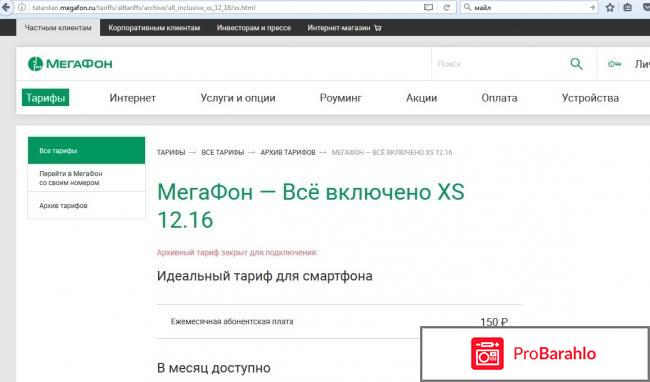Viewport: 650px width, 382px height.
Task: Open the 'Акции' menu item
Action: (x=422, y=98)
